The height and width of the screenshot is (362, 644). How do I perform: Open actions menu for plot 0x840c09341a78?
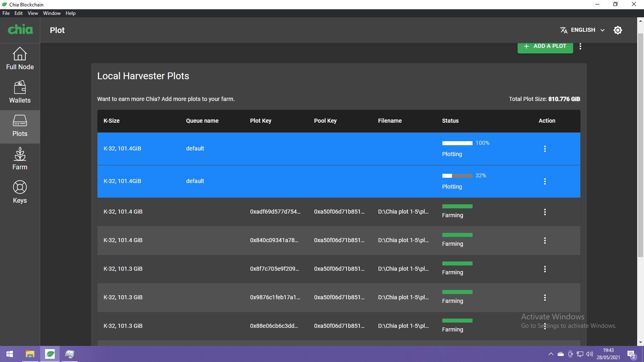(545, 241)
